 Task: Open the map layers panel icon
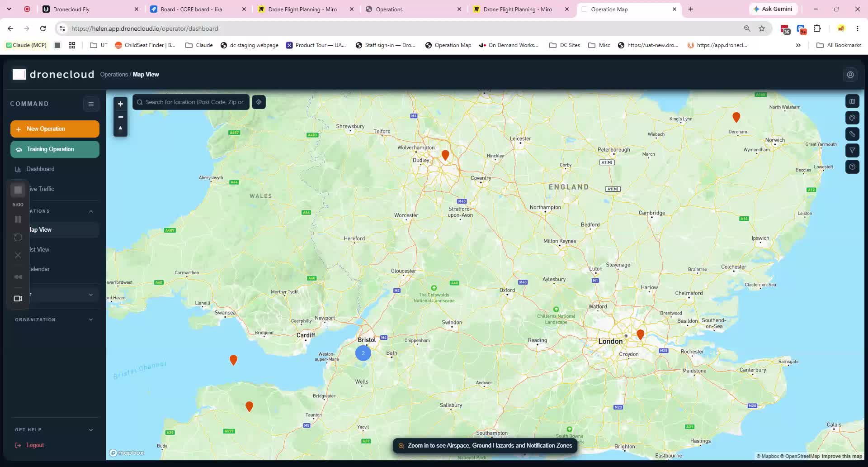[x=852, y=101]
